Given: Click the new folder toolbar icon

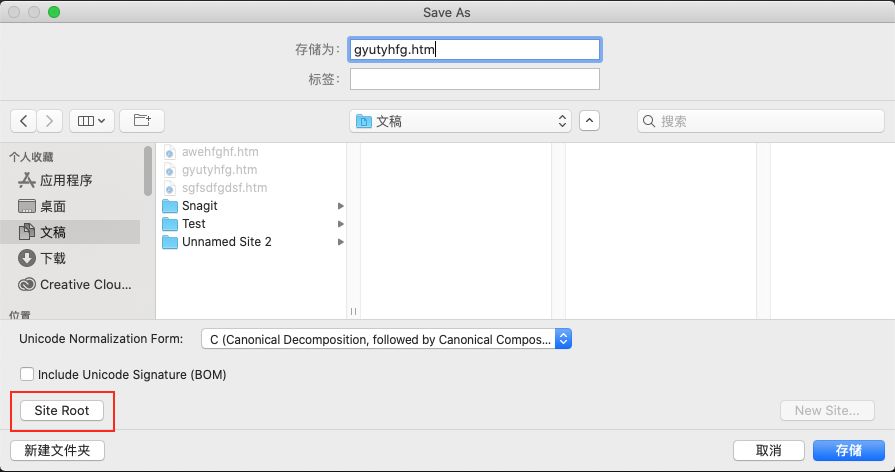Looking at the screenshot, I should 142,121.
